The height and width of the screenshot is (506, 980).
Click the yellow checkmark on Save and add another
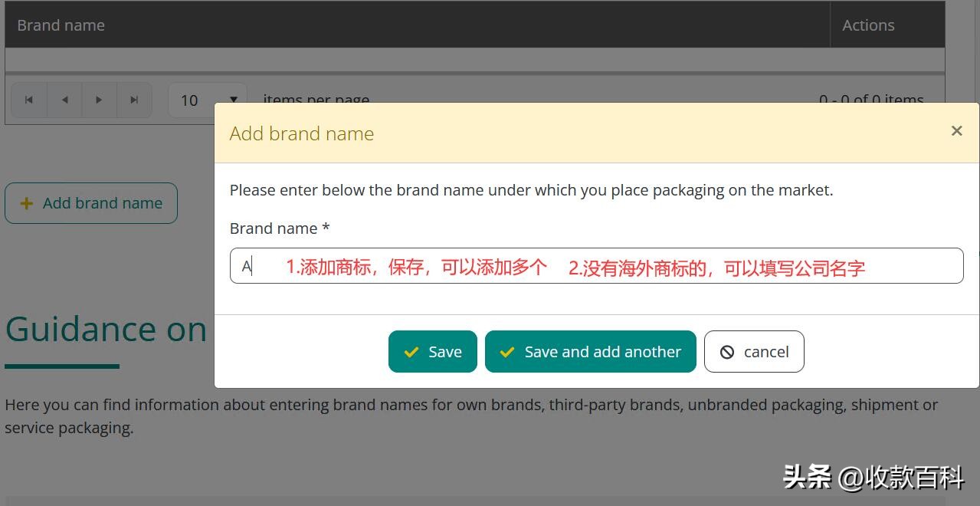pyautogui.click(x=506, y=351)
